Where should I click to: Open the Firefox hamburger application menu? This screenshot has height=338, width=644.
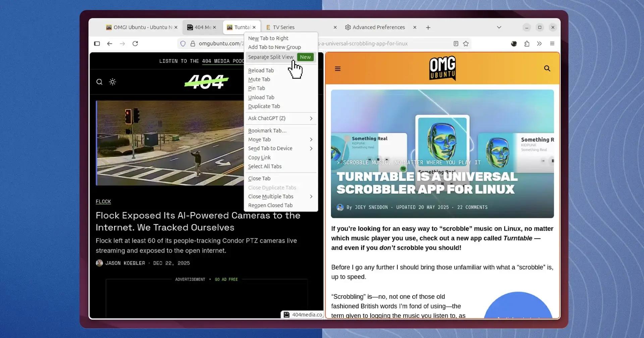pos(552,44)
